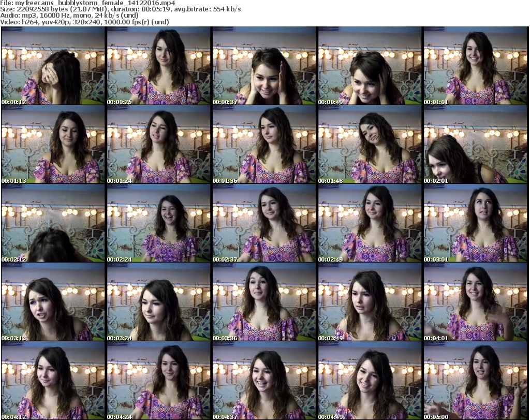Select the thumbnail frame at 00:05:00
The width and height of the screenshot is (530, 420).
(x=476, y=381)
